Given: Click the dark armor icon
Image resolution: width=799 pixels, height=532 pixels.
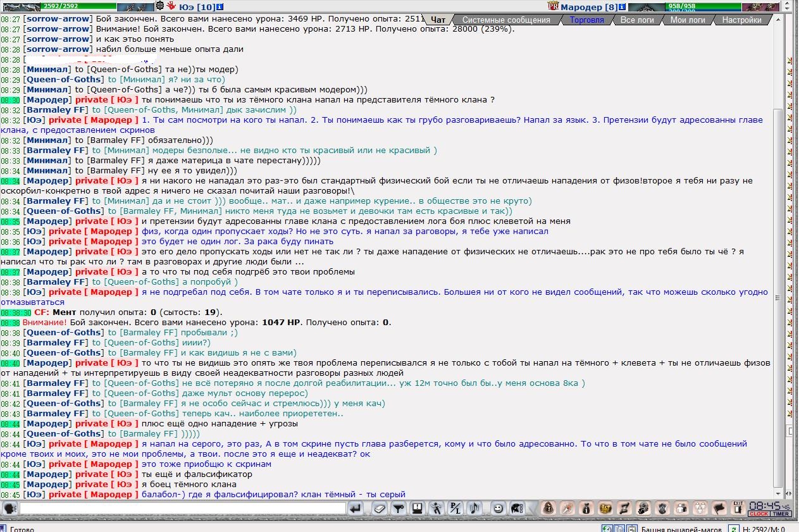Looking at the screenshot, I should click(x=663, y=509).
